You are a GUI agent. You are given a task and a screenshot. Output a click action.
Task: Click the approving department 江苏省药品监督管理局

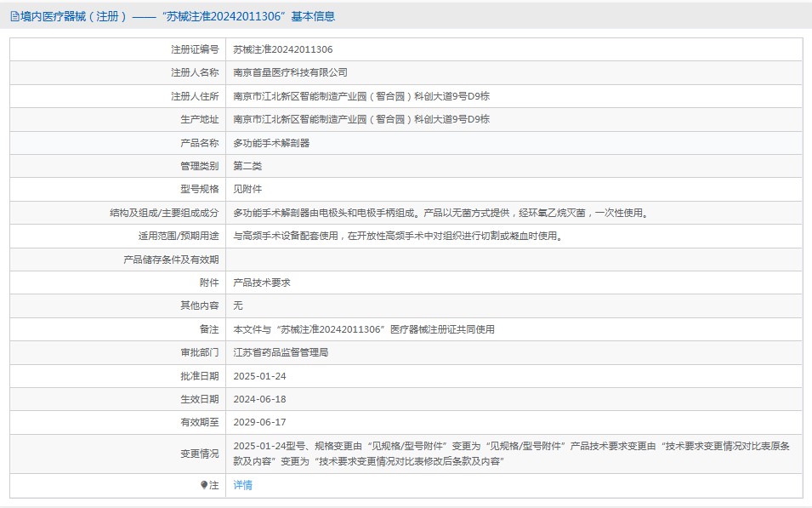pos(281,352)
